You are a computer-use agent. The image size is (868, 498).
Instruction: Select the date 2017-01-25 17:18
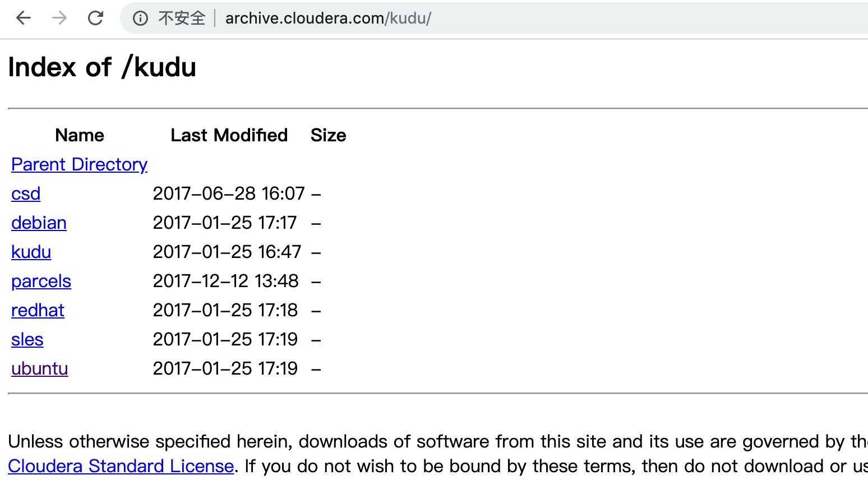pos(225,310)
